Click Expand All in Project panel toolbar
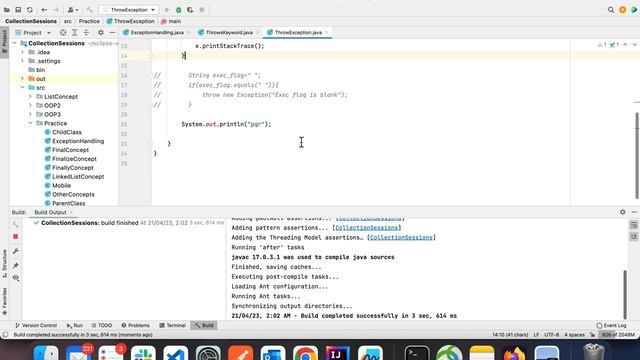The image size is (640, 360). click(x=75, y=33)
